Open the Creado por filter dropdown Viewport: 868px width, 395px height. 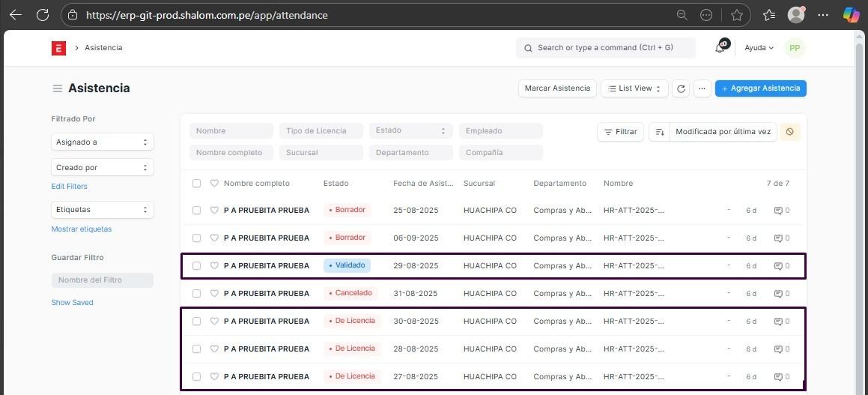click(102, 168)
